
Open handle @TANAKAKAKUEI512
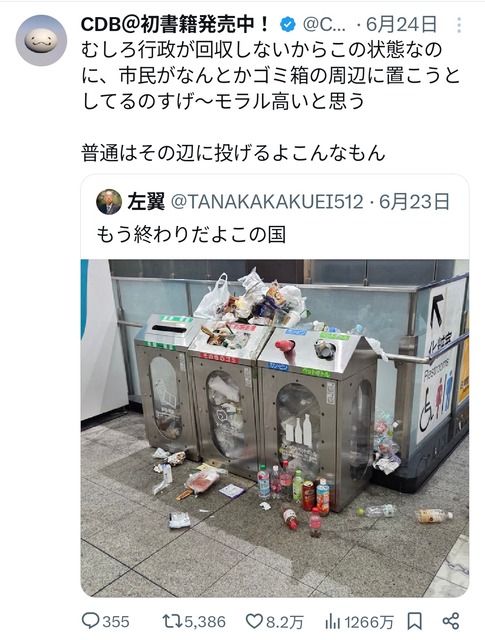coord(266,202)
